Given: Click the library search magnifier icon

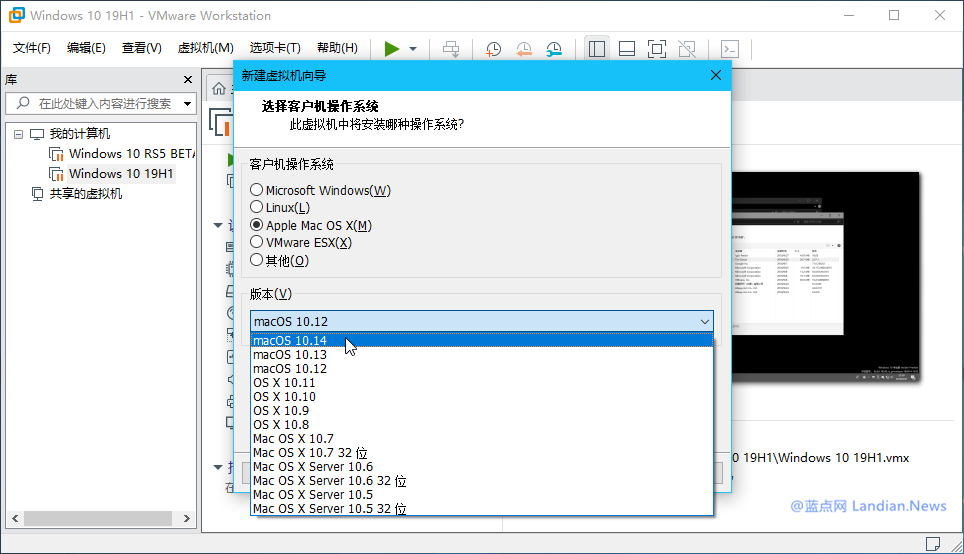Looking at the screenshot, I should [x=23, y=103].
